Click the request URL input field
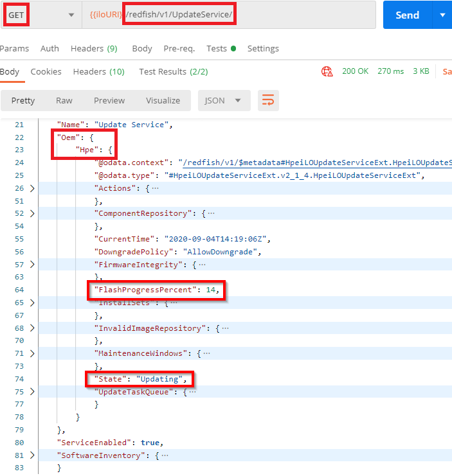This screenshot has width=452, height=476. pyautogui.click(x=302, y=15)
